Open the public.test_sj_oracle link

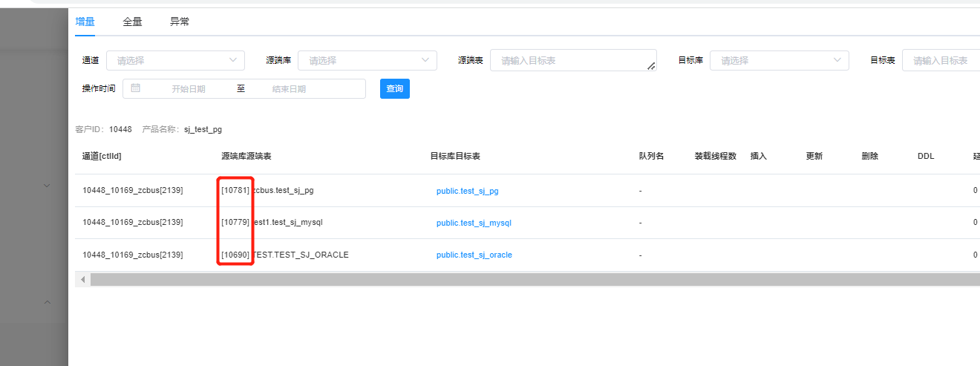474,255
